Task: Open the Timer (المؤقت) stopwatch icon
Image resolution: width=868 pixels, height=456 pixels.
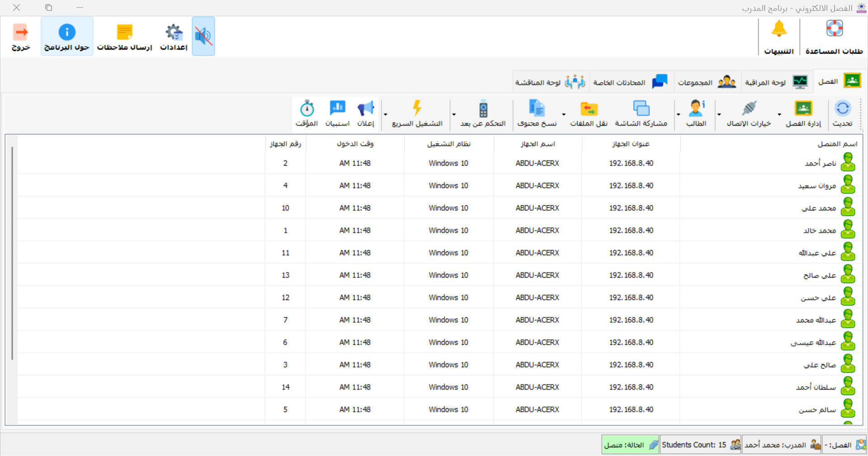Action: pos(307,113)
